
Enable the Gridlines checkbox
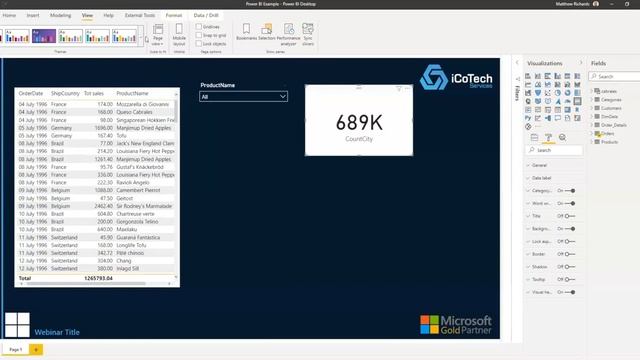pyautogui.click(x=199, y=27)
